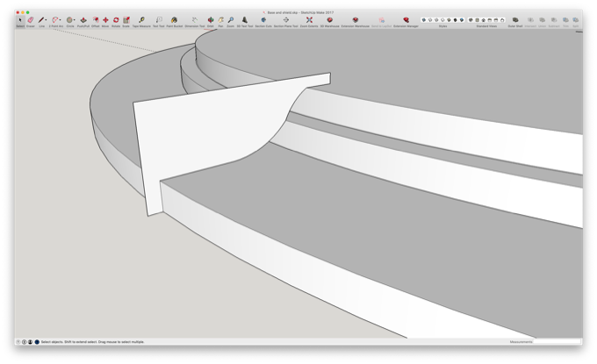This screenshot has width=597, height=364.
Task: Open Extension Warehouse
Action: (x=356, y=20)
